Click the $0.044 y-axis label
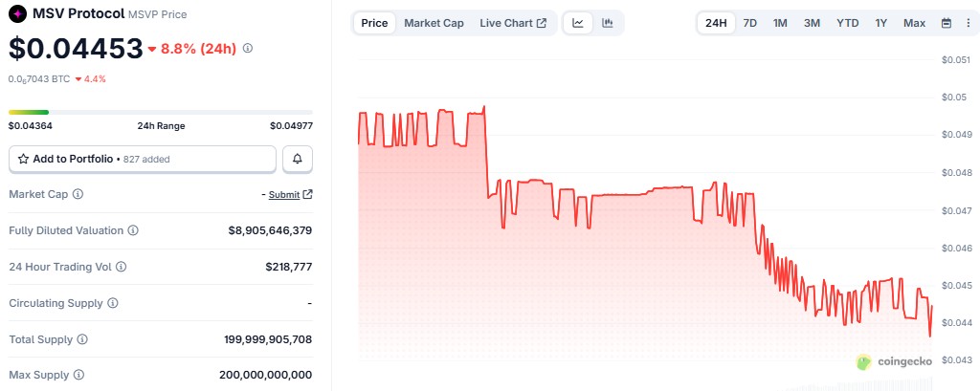This screenshot has width=980, height=391. click(958, 323)
